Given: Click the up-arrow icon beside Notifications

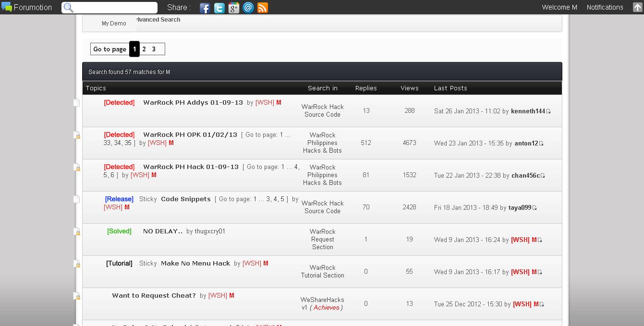Looking at the screenshot, I should click(637, 7).
